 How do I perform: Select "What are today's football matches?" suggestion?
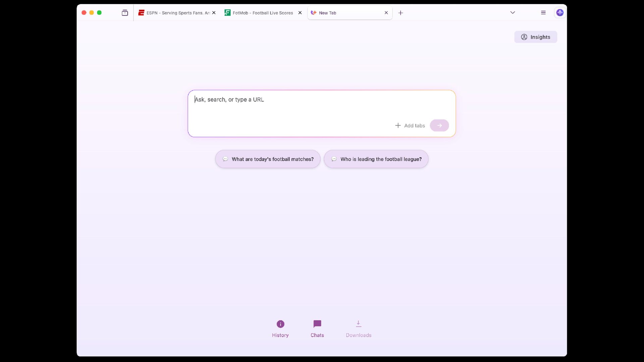point(268,159)
